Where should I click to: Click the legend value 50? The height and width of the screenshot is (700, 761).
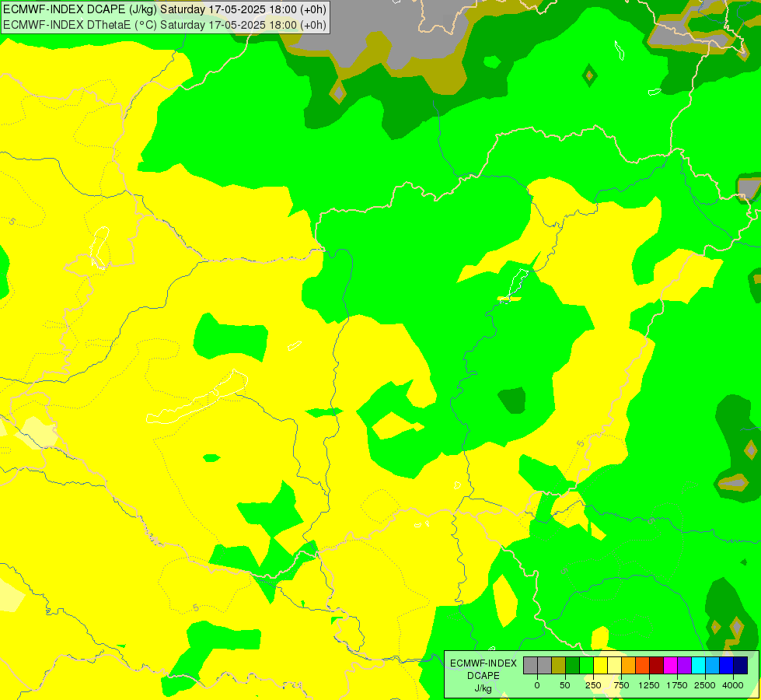[565, 685]
